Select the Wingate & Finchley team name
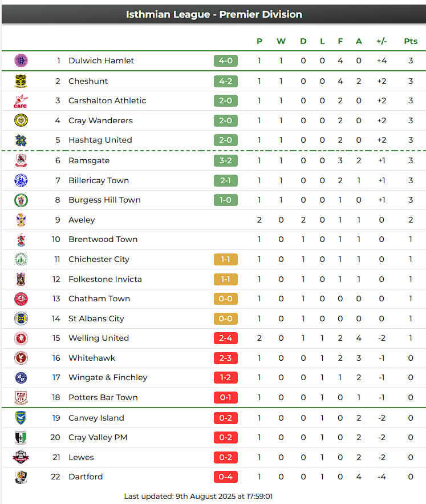 pyautogui.click(x=108, y=377)
